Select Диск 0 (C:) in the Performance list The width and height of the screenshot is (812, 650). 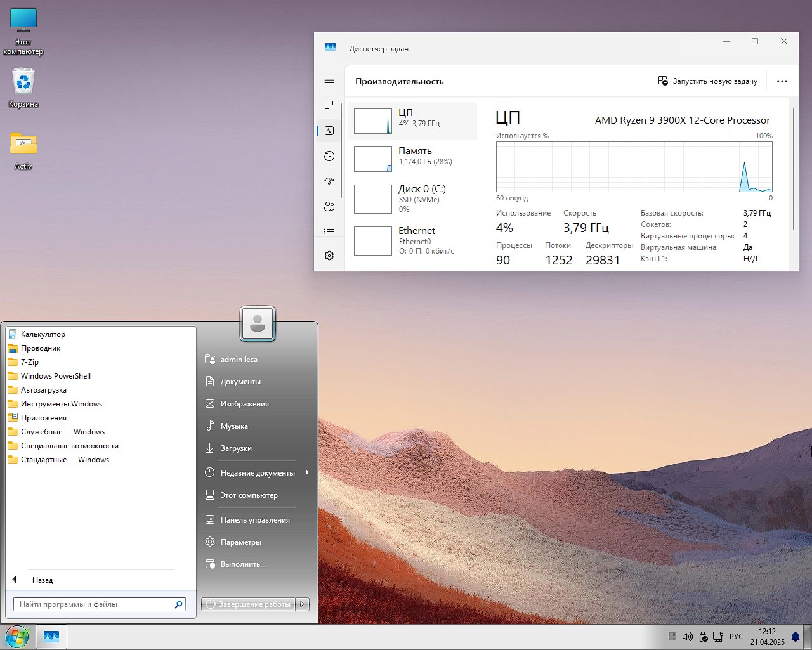tap(412, 198)
